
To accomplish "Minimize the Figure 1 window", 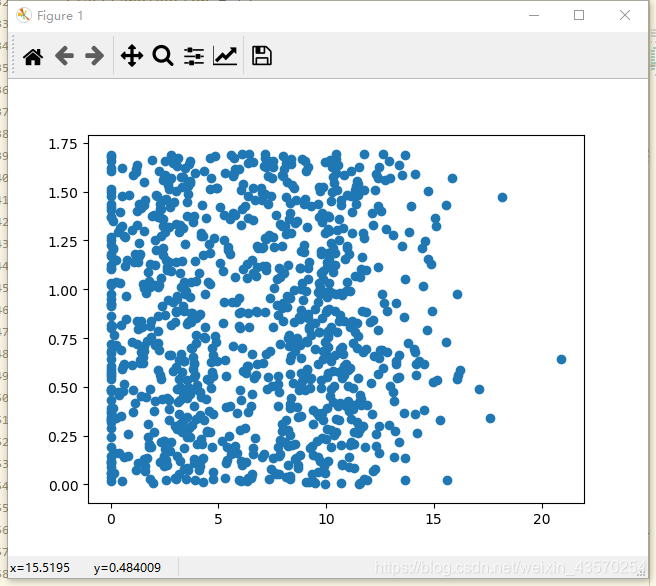I will pyautogui.click(x=534, y=15).
